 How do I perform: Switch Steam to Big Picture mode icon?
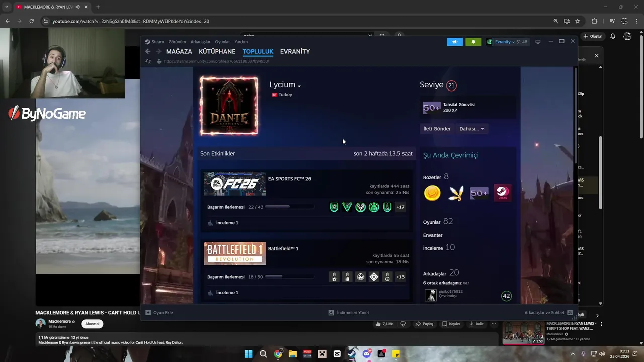pyautogui.click(x=538, y=42)
